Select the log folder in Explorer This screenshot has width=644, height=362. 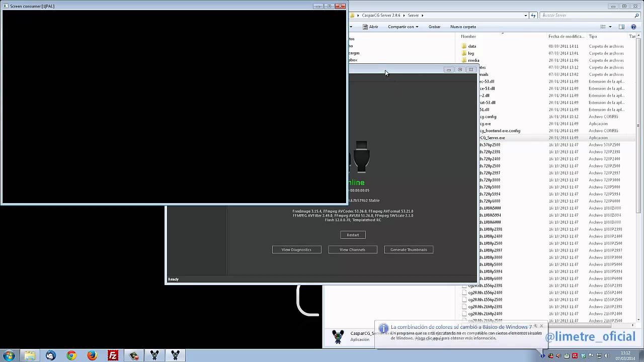[471, 53]
